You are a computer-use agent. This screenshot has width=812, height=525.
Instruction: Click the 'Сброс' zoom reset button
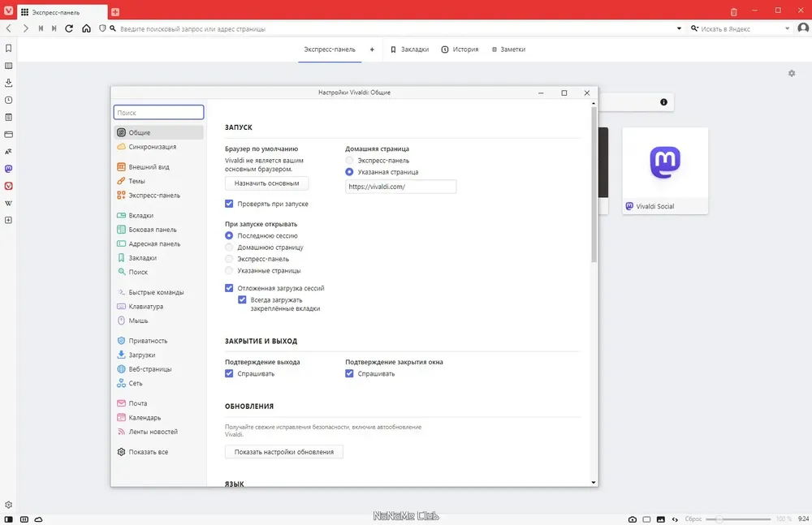point(693,519)
